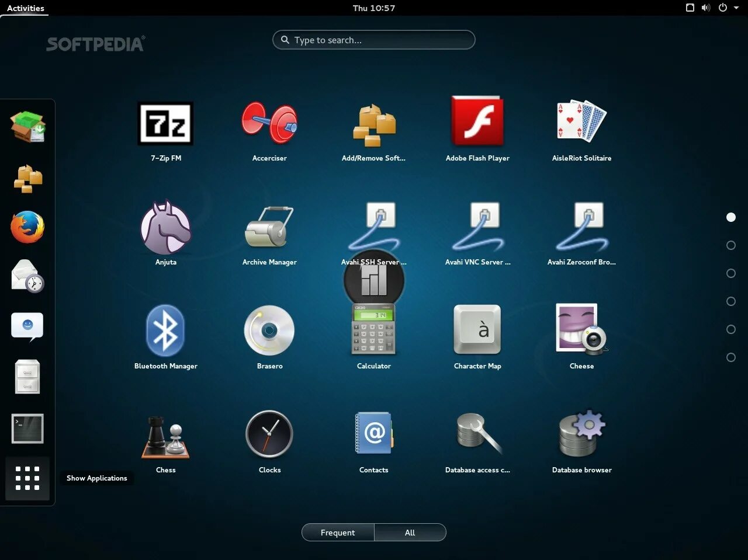Viewport: 748px width, 560px height.
Task: Open the Contacts app
Action: click(374, 434)
